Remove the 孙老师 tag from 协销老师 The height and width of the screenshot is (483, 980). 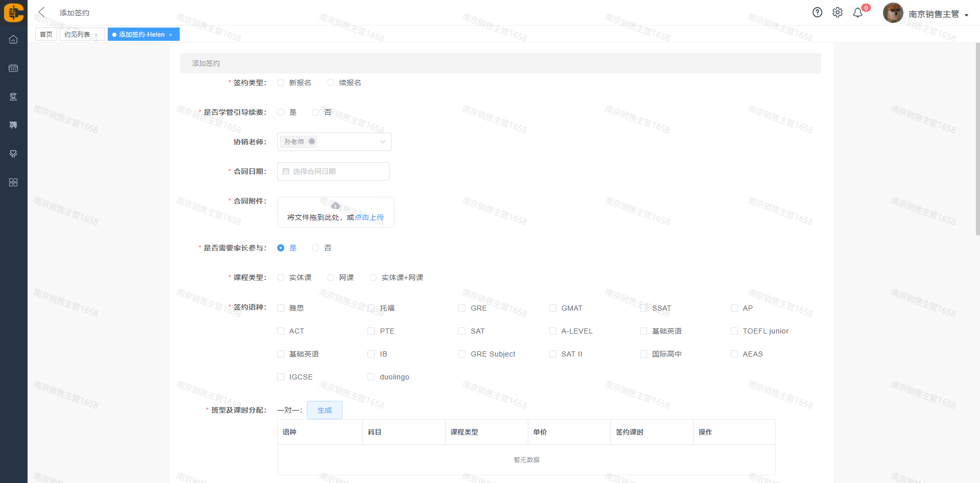pyautogui.click(x=312, y=141)
